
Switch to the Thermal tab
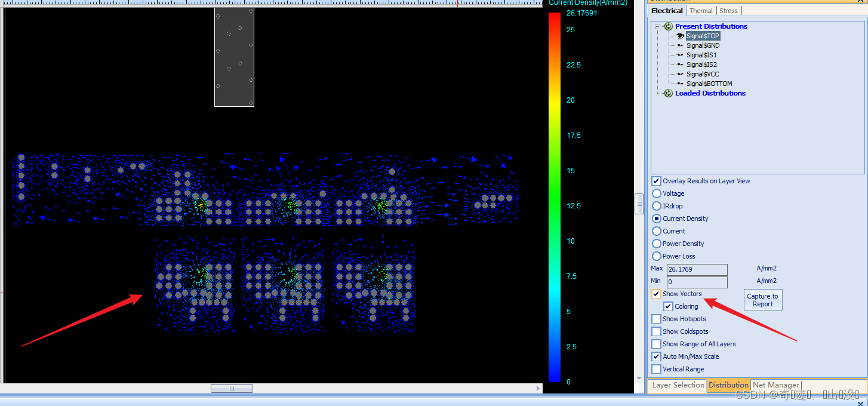click(701, 11)
